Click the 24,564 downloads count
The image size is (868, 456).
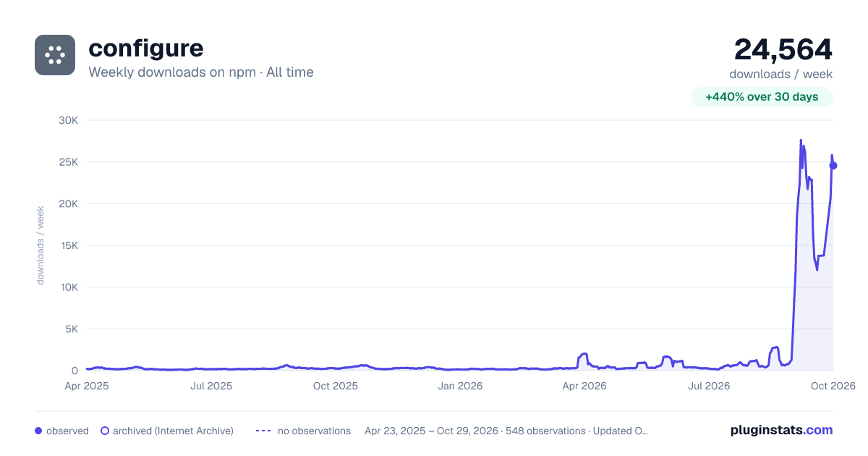point(783,49)
